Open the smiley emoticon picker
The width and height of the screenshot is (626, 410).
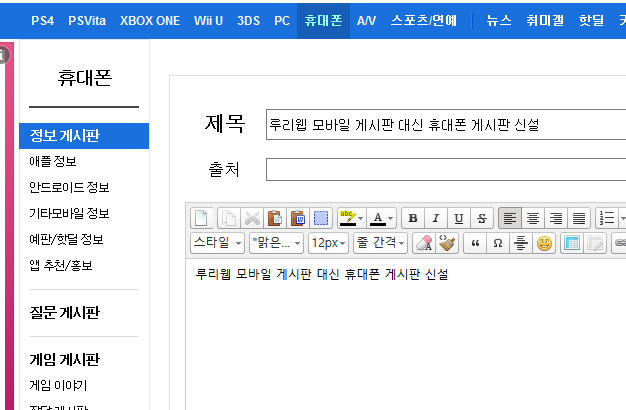(544, 243)
